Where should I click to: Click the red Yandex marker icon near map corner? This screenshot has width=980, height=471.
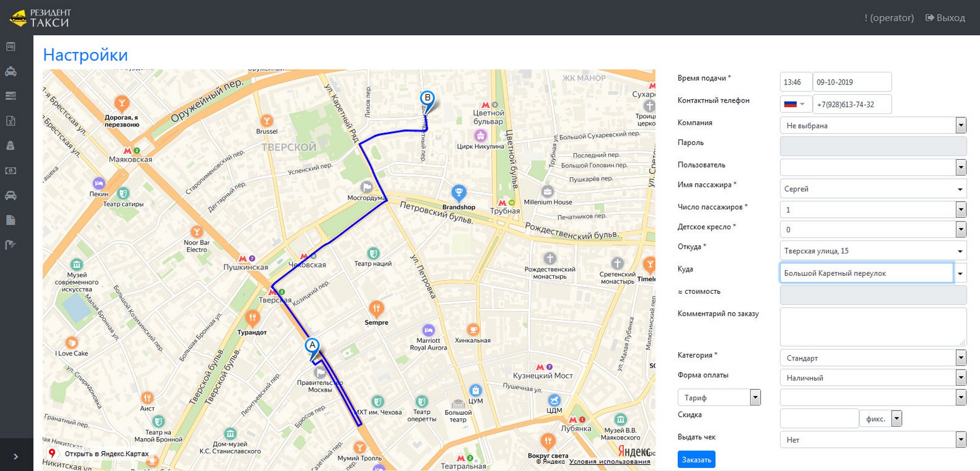tap(53, 453)
